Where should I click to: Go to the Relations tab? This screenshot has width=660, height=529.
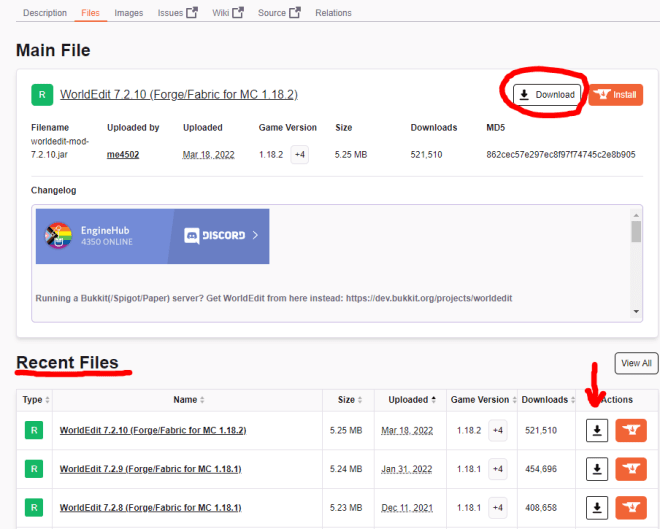[x=333, y=13]
